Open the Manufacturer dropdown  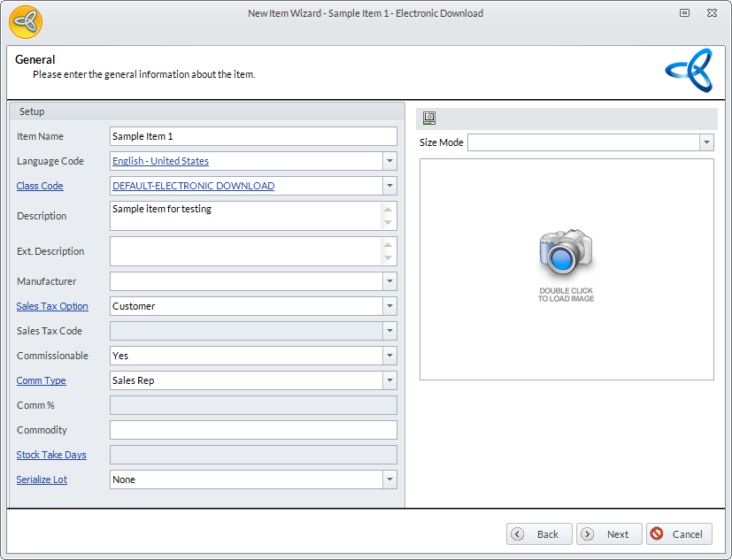(x=389, y=281)
